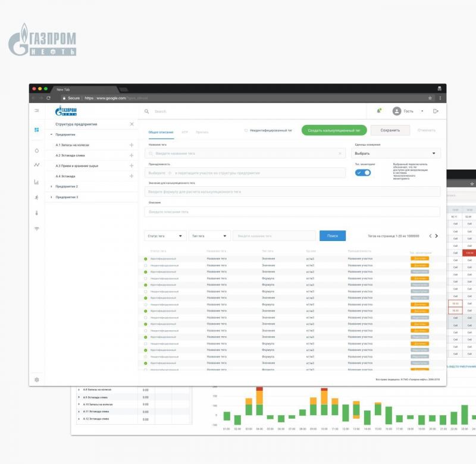
Task: Select A.2 Эстакада слива in the tree
Action: point(70,155)
